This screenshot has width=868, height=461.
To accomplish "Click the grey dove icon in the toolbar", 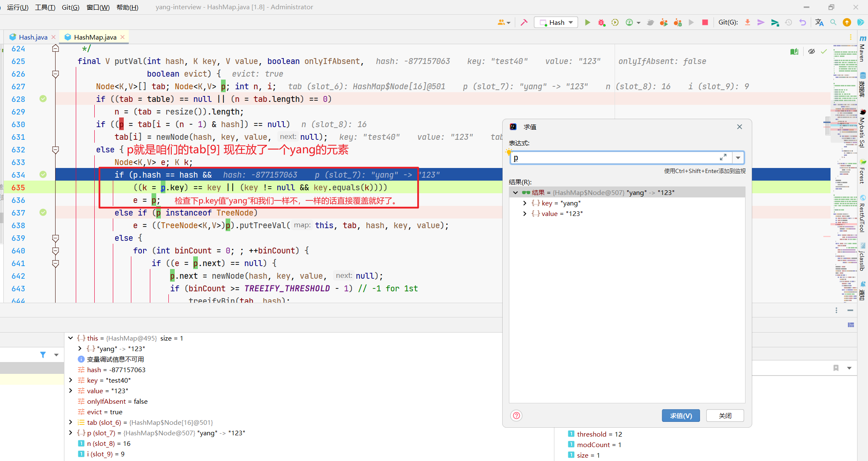I will point(650,22).
